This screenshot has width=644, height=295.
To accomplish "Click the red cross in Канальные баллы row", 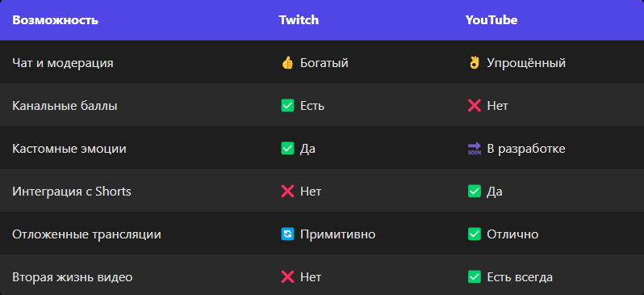I will 475,106.
